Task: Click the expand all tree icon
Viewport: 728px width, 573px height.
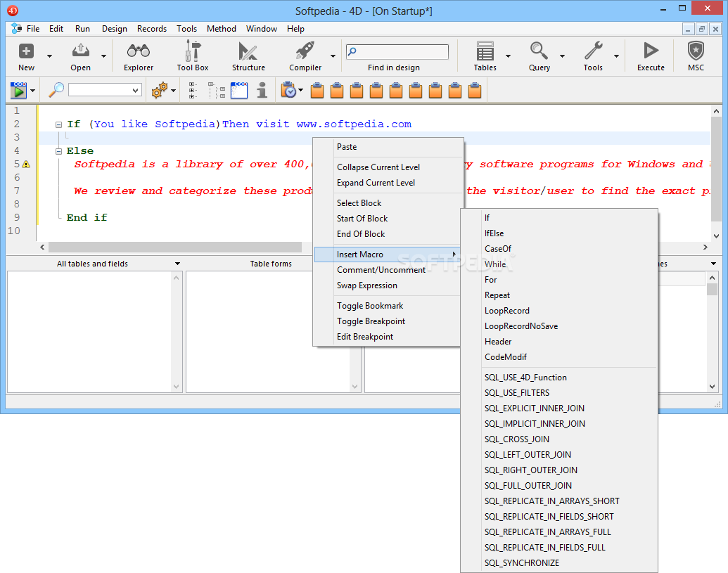Action: pos(217,90)
